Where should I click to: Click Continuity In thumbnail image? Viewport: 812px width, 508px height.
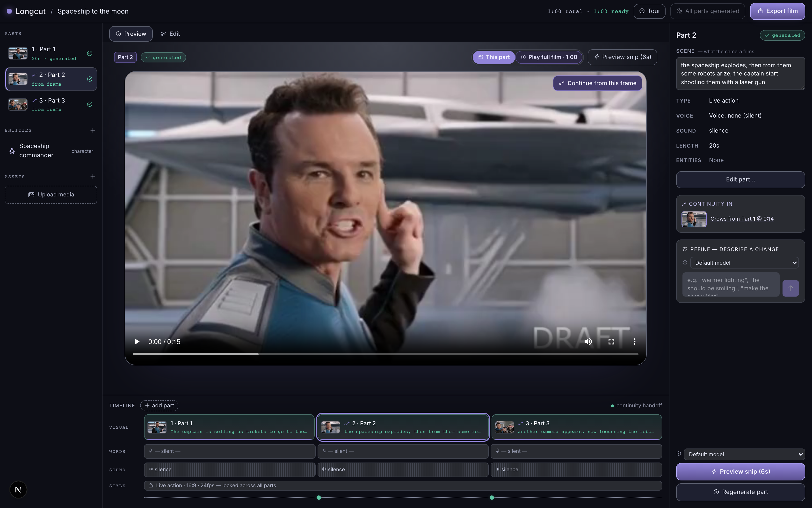coord(694,219)
